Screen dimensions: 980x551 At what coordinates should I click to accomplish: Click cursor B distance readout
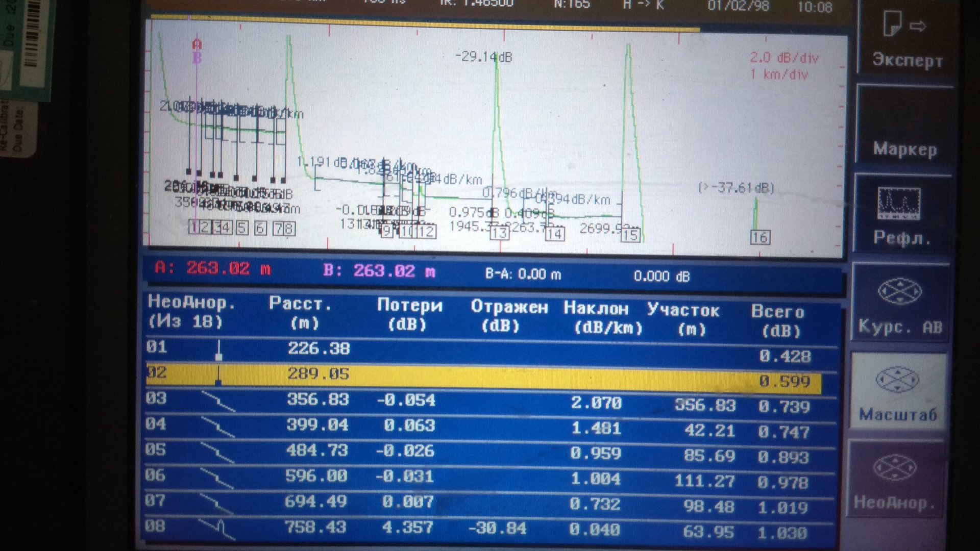pos(379,271)
